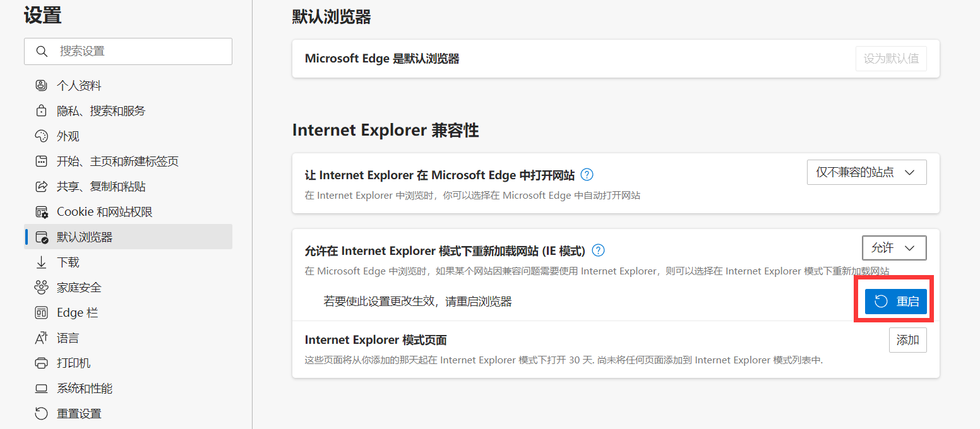Select the 下载 (Downloads) icon in sidebar
Viewport: 980px width, 429px height.
[41, 262]
